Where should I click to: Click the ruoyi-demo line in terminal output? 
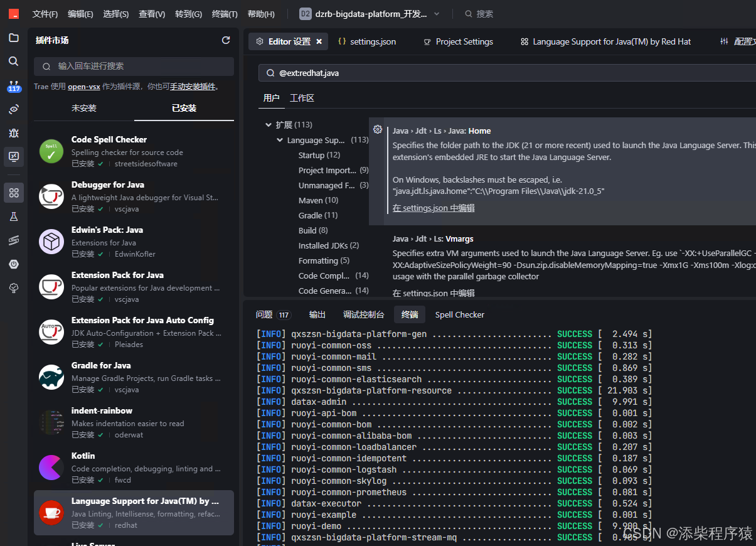[x=454, y=526]
